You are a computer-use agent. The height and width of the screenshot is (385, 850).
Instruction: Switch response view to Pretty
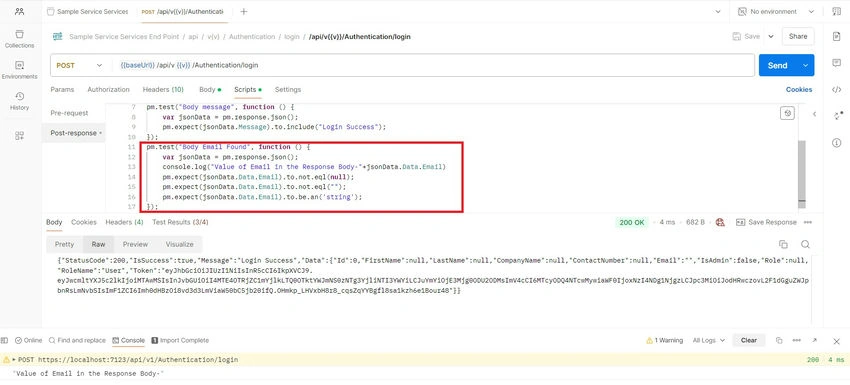[65, 244]
